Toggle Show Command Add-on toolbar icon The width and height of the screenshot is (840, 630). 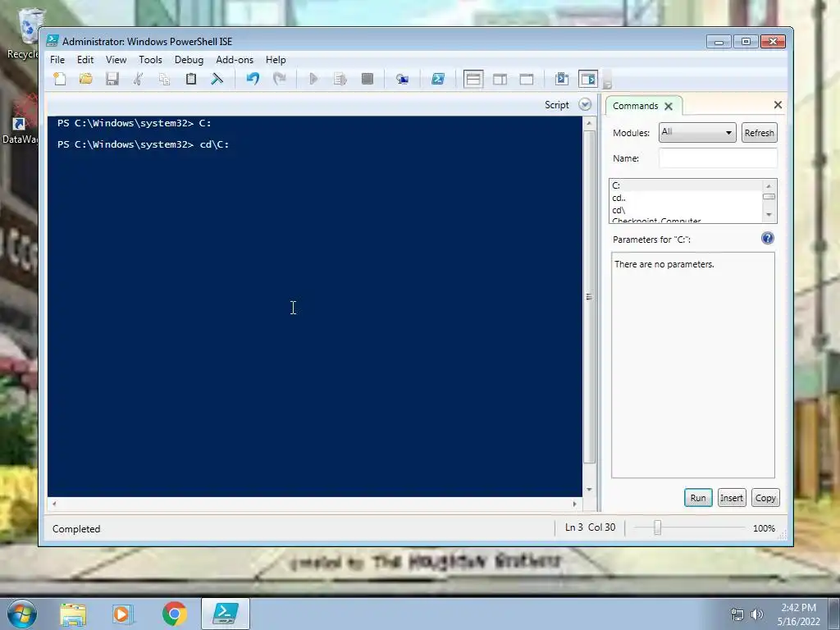[x=587, y=80]
